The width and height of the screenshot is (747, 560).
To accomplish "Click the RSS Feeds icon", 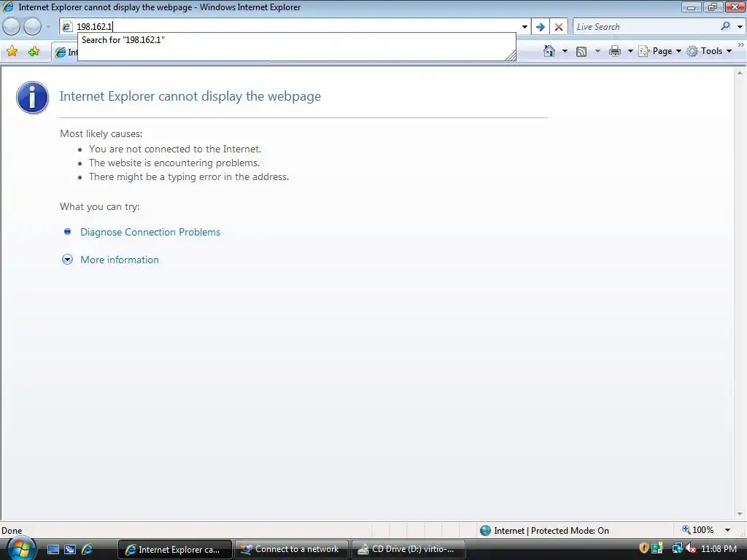I will (581, 52).
